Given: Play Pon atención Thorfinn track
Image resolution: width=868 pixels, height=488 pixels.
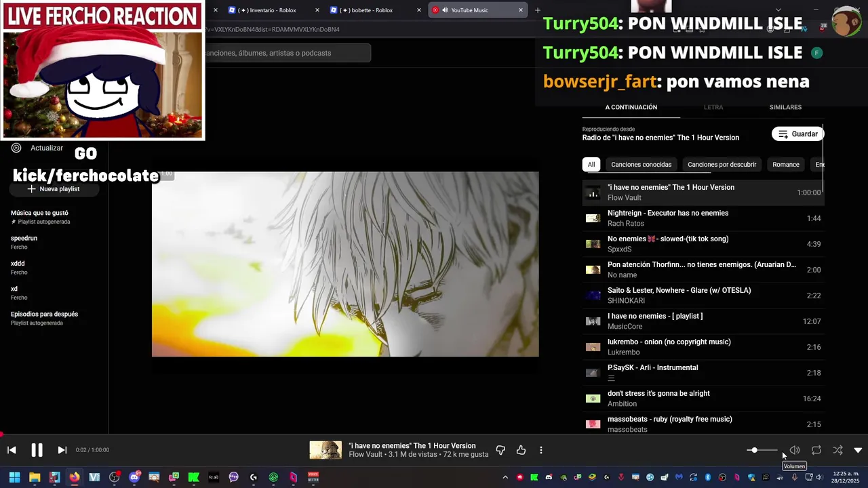Looking at the screenshot, I should pyautogui.click(x=703, y=270).
